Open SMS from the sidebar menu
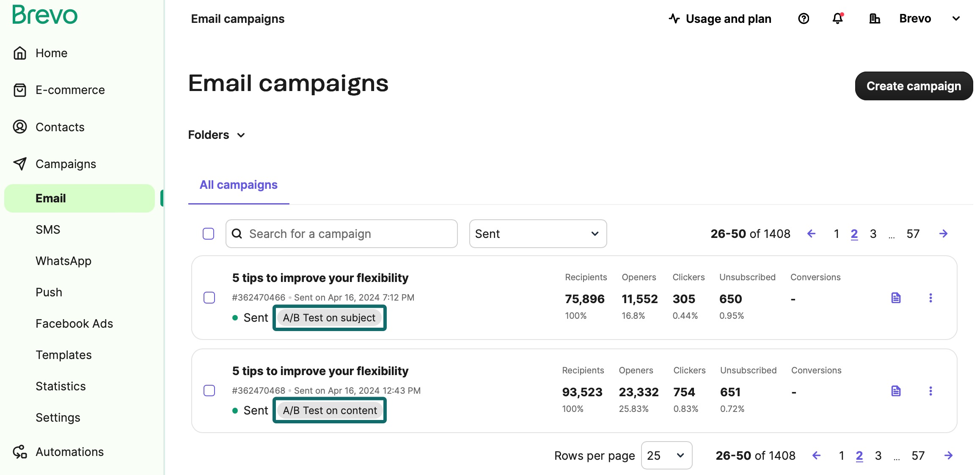Screen dimensions: 980x475 tap(48, 229)
